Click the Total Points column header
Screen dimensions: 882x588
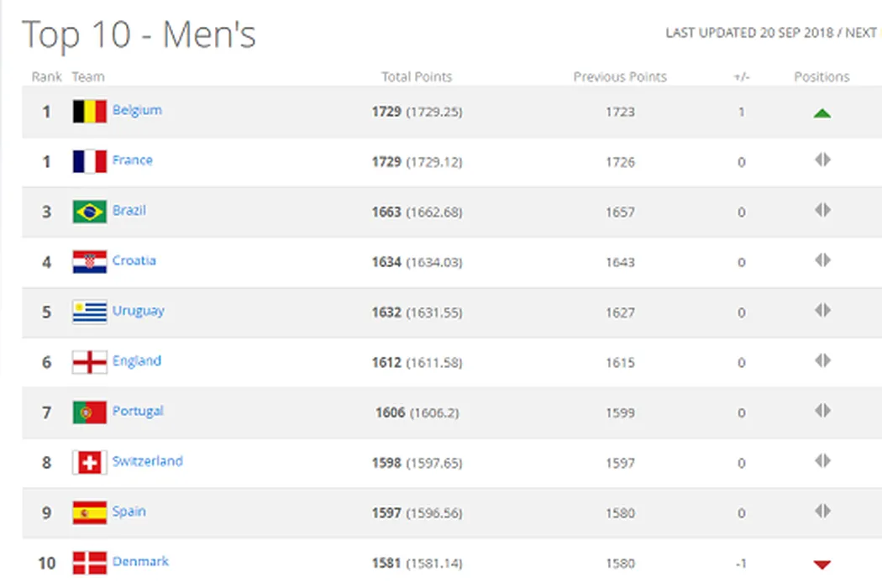point(417,76)
